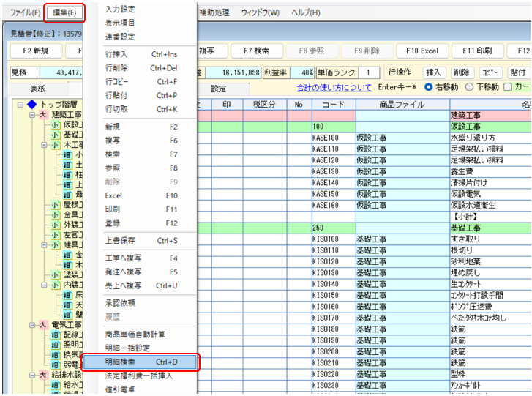The height and width of the screenshot is (396, 532).
Task: Open the ウィンドウ(W) menu
Action: tap(261, 13)
